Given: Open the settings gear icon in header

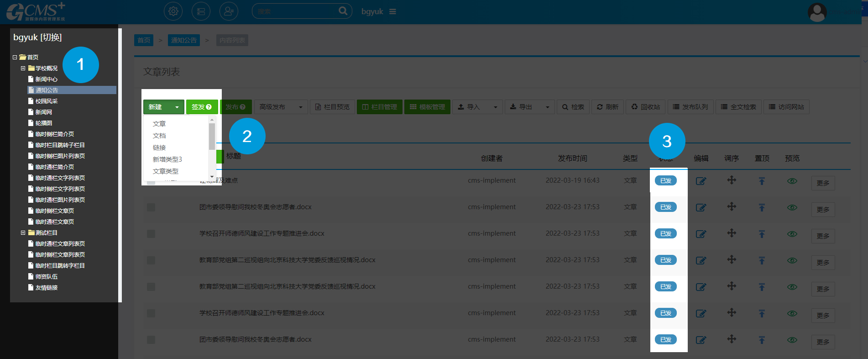Looking at the screenshot, I should (x=173, y=11).
